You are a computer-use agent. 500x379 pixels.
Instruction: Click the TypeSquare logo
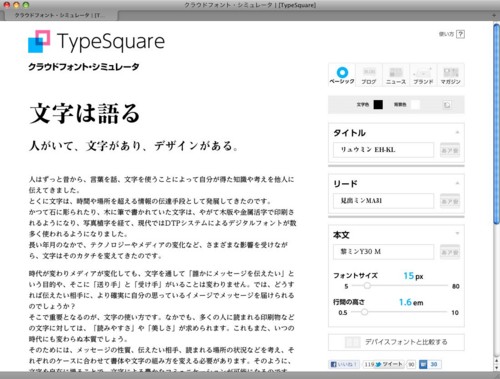pyautogui.click(x=96, y=41)
